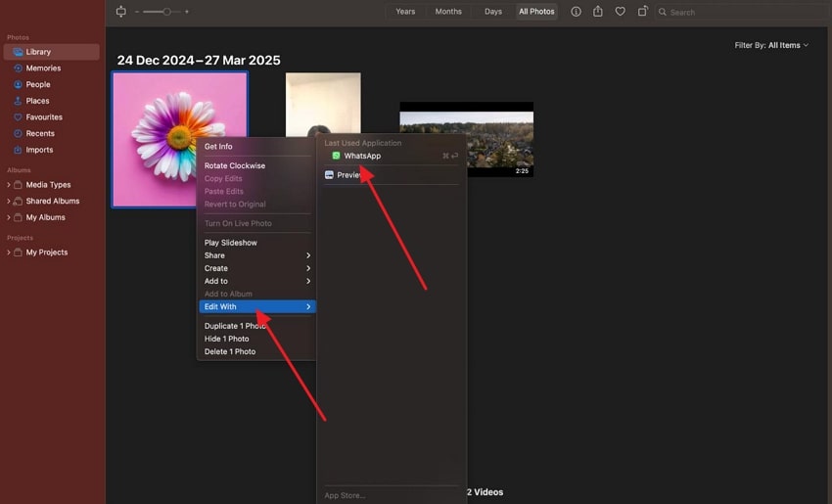Screen dimensions: 832x504
Task: Open Memories in the sidebar
Action: point(42,69)
